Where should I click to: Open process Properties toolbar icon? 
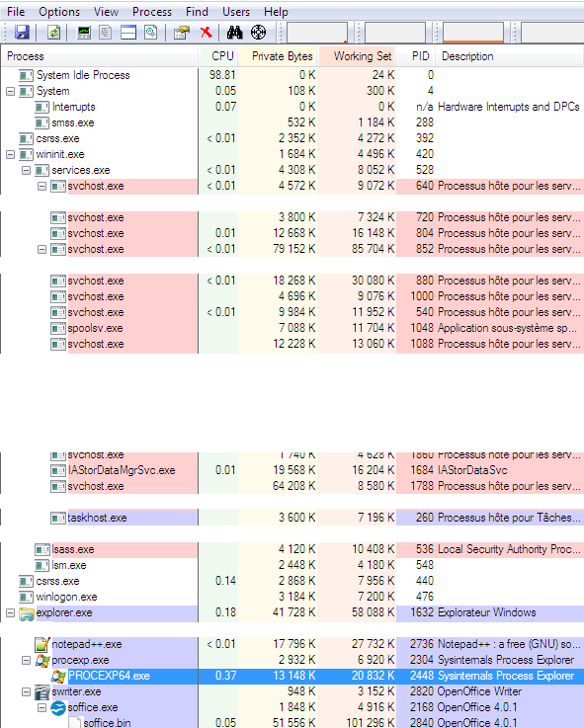click(182, 33)
